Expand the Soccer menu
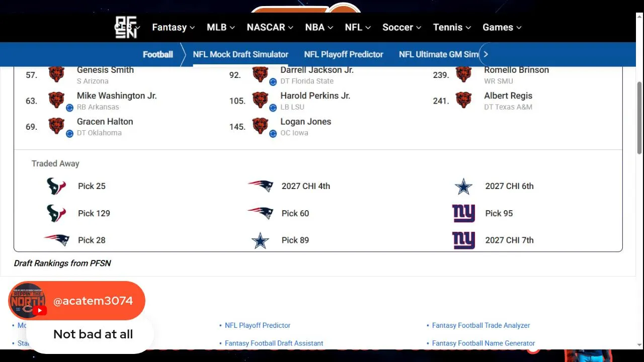 (401, 27)
